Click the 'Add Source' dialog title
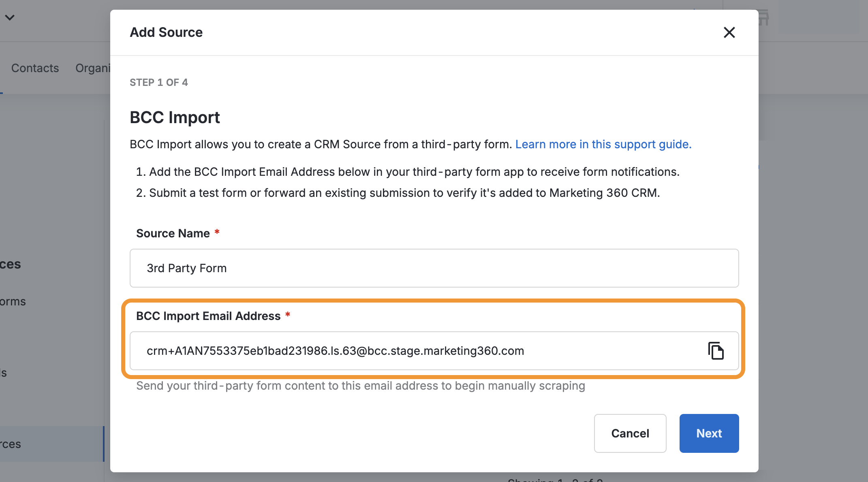This screenshot has height=482, width=868. (166, 32)
